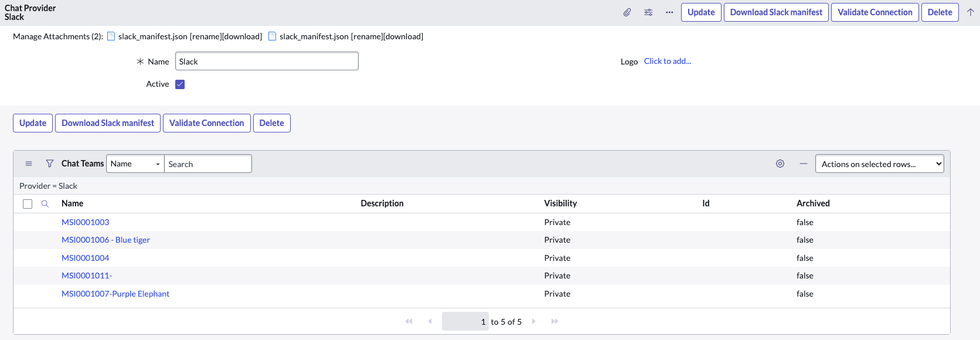The width and height of the screenshot is (980, 340).
Task: Go to previous page of Chat Teams
Action: [x=430, y=321]
